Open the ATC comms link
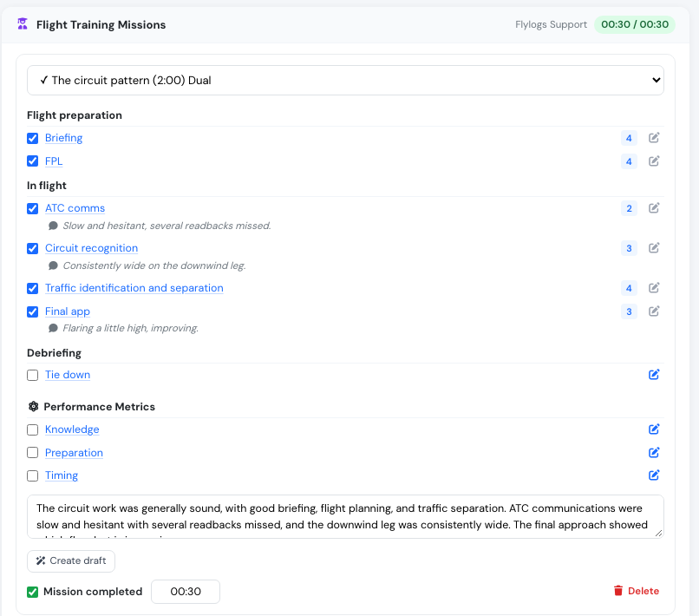 tap(75, 208)
